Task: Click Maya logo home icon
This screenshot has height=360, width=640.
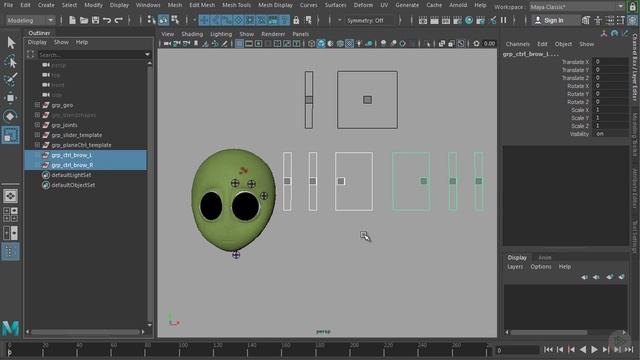Action: (11, 328)
